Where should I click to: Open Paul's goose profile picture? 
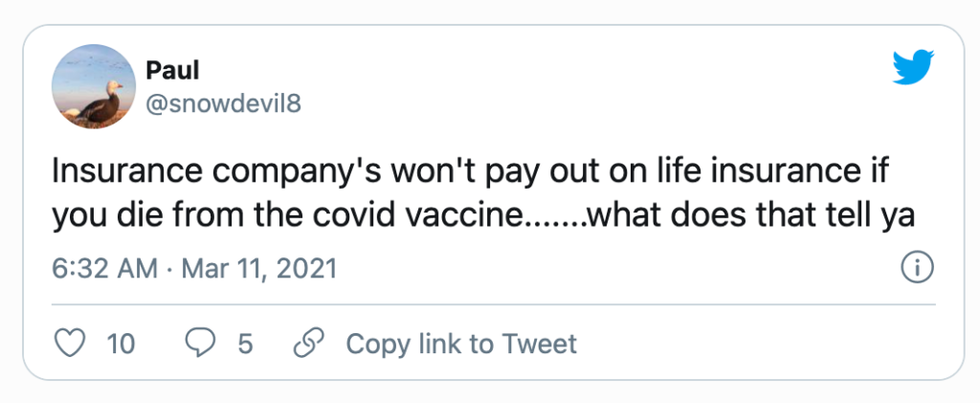click(x=94, y=87)
